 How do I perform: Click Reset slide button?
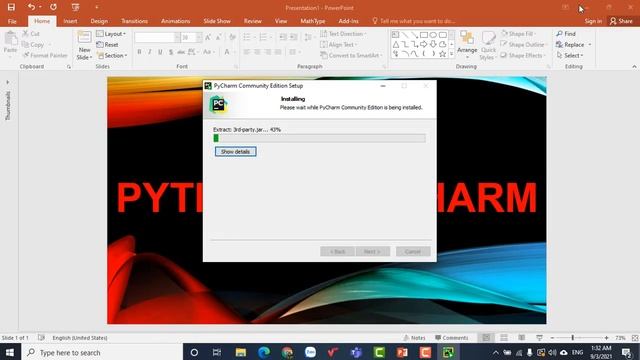pos(107,44)
